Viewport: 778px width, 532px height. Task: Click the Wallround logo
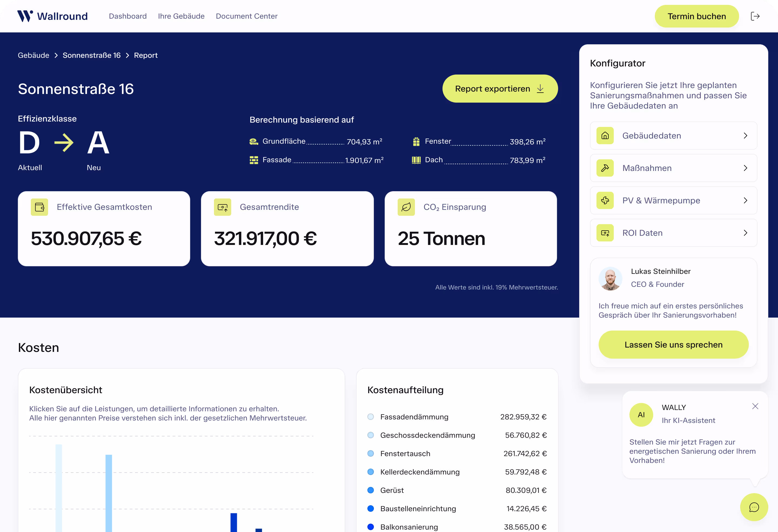click(x=53, y=16)
